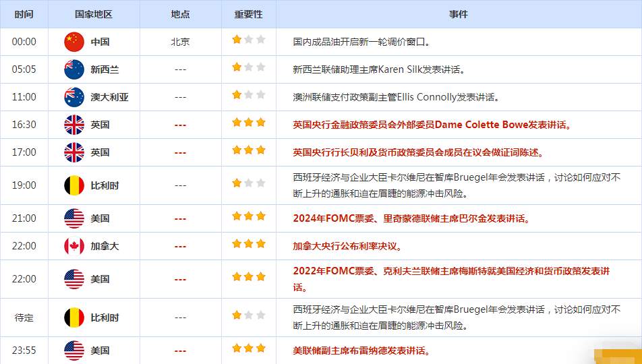Open the 克利夫兰联储主席梅斯特 speech event

tap(452, 279)
